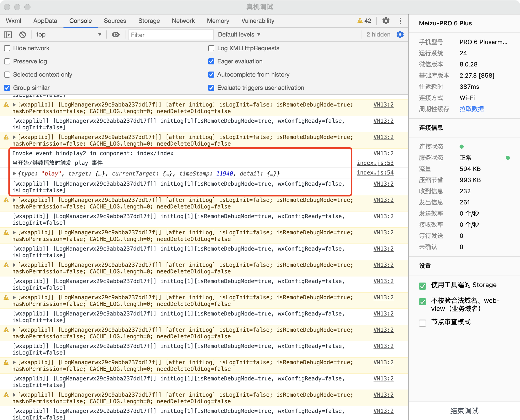Expand the play event object entry

(x=15, y=173)
